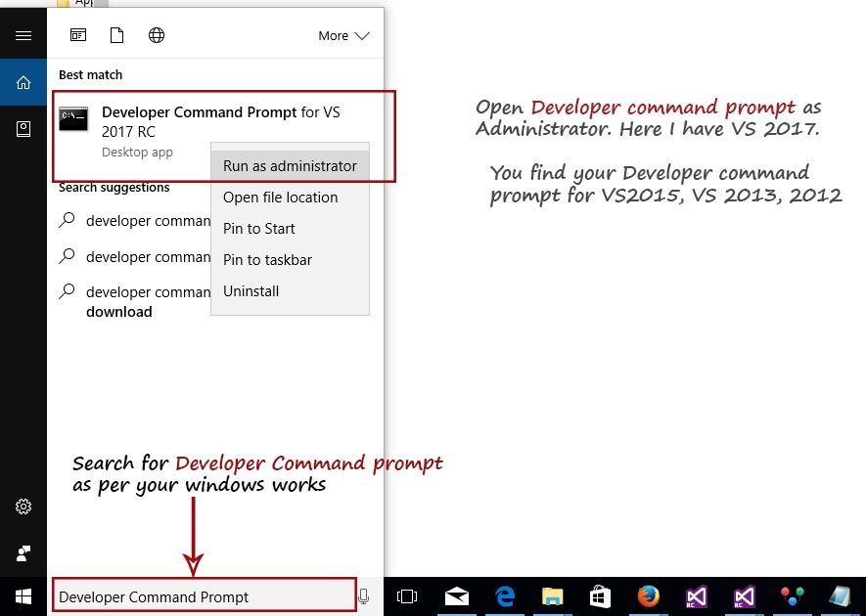Viewport: 866px width, 616px height.
Task: Open the Feedback person icon in sidebar
Action: (x=23, y=553)
